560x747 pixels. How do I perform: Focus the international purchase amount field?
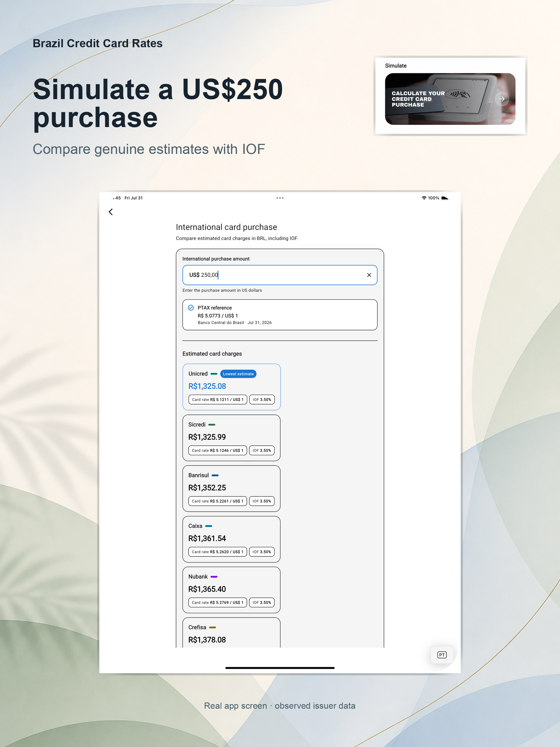click(x=280, y=275)
